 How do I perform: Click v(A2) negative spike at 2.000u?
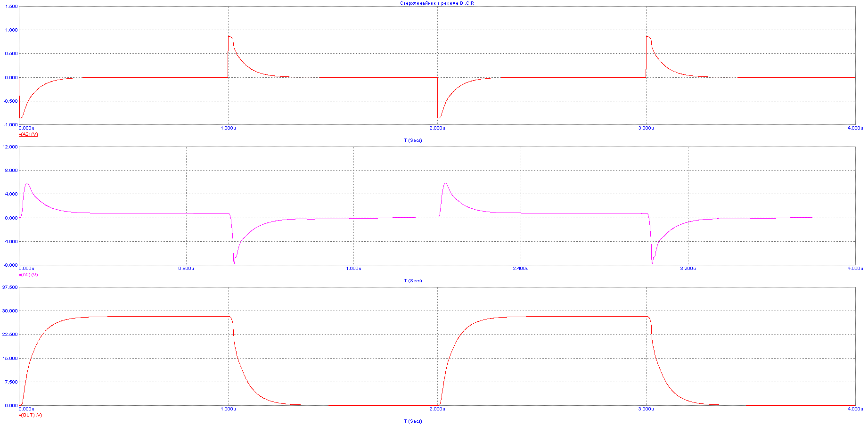(439, 117)
